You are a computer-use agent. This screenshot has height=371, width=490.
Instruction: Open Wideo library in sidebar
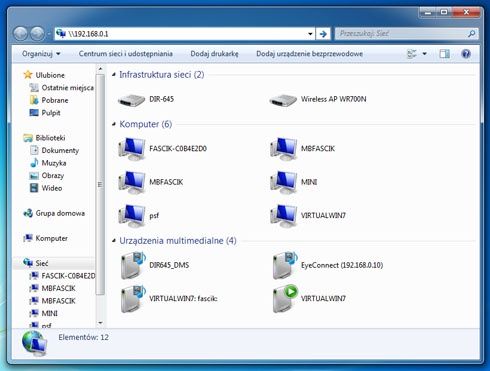pos(46,188)
